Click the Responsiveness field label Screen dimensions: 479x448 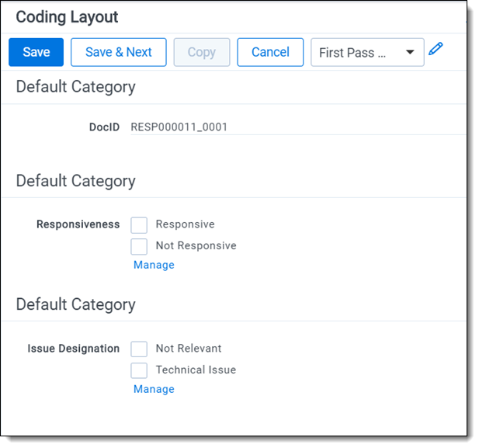coord(78,224)
